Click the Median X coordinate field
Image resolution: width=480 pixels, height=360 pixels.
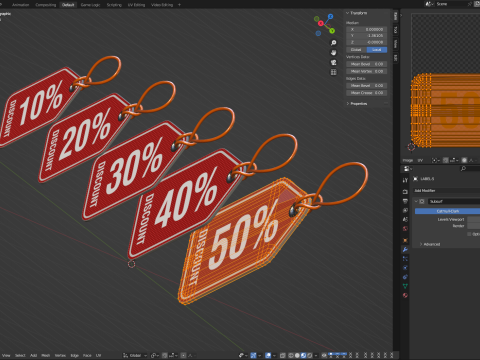coord(366,29)
